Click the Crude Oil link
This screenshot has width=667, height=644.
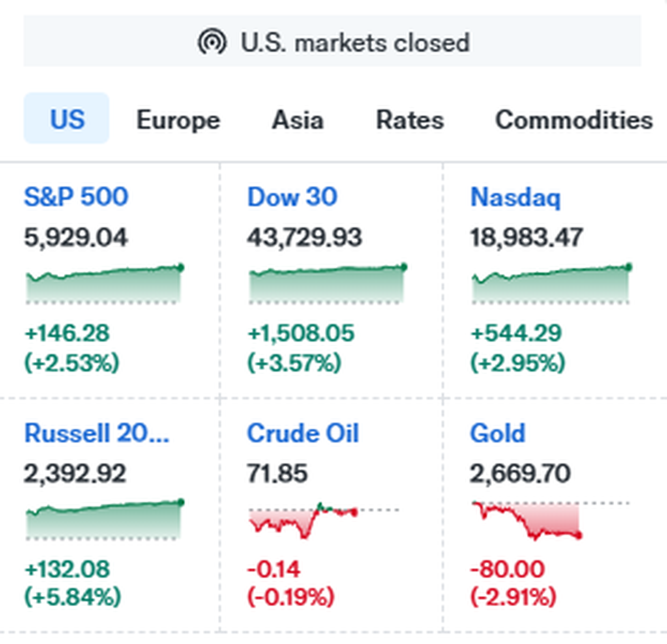coord(303,433)
